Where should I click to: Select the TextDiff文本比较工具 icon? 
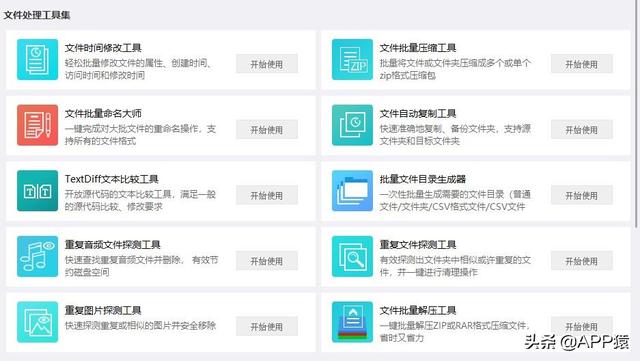pyautogui.click(x=38, y=191)
